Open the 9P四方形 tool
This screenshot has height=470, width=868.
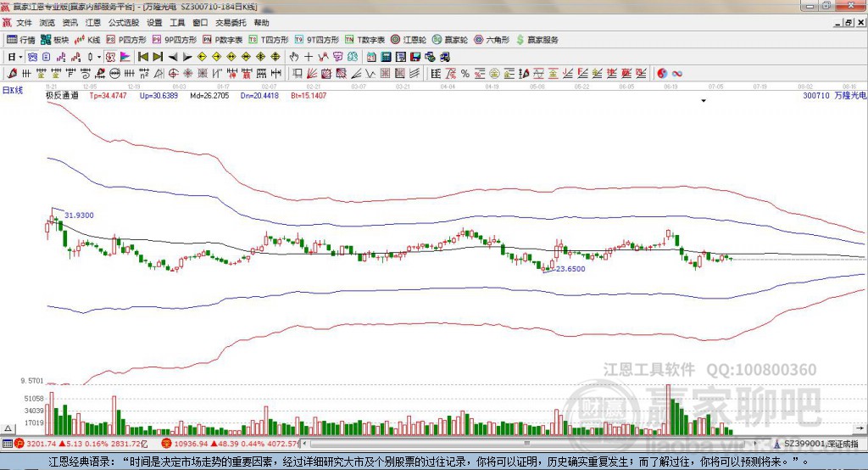tap(175, 40)
